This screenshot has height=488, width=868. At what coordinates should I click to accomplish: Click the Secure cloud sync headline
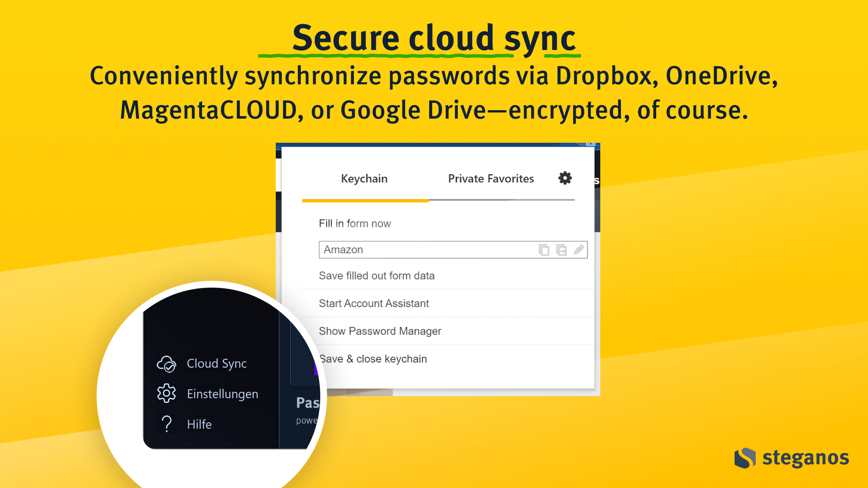433,38
